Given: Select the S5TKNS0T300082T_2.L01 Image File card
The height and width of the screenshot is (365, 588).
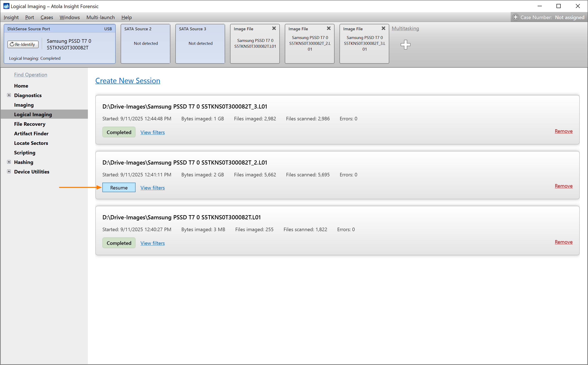Looking at the screenshot, I should [x=310, y=44].
